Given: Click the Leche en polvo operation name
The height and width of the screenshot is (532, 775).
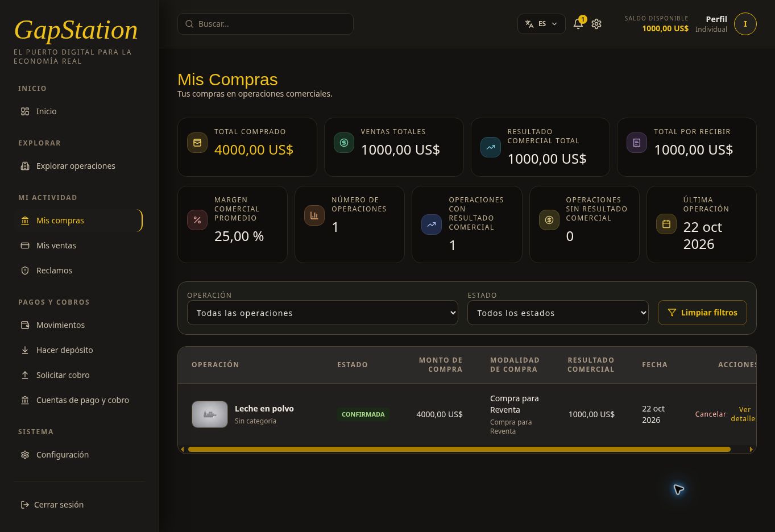Looking at the screenshot, I should 264,409.
